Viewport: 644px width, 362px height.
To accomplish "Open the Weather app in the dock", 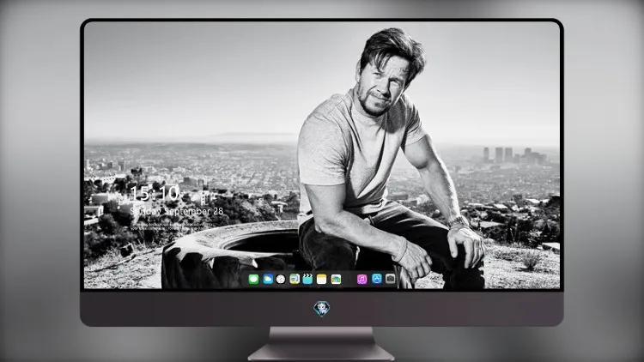I will [x=268, y=279].
